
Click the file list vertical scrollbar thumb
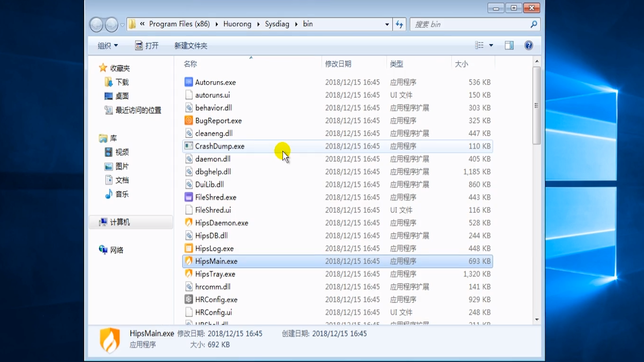[x=537, y=105]
